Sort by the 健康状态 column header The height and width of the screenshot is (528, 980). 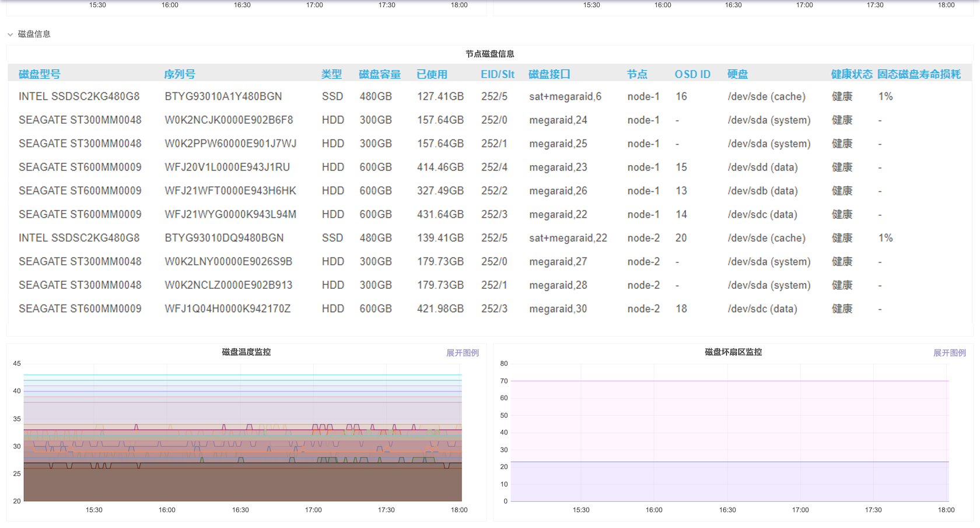851,74
